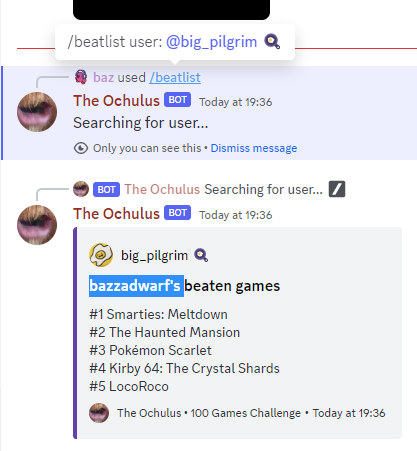Dismiss the ephemeral message

[254, 148]
